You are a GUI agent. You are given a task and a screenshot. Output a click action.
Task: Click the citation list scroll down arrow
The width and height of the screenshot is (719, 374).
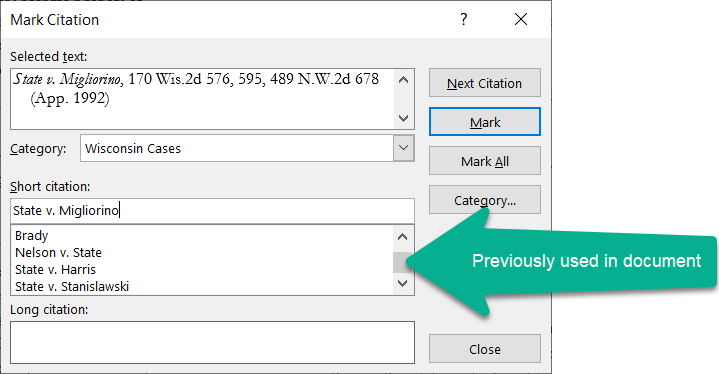(403, 283)
